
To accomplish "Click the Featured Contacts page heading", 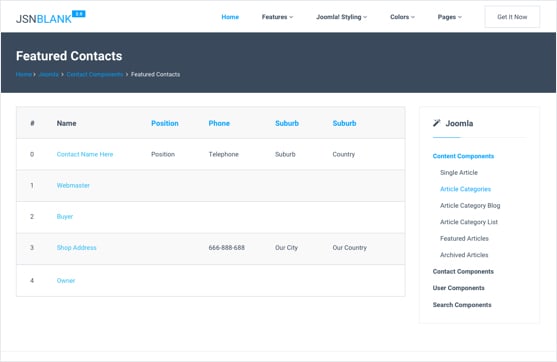I will (x=69, y=56).
